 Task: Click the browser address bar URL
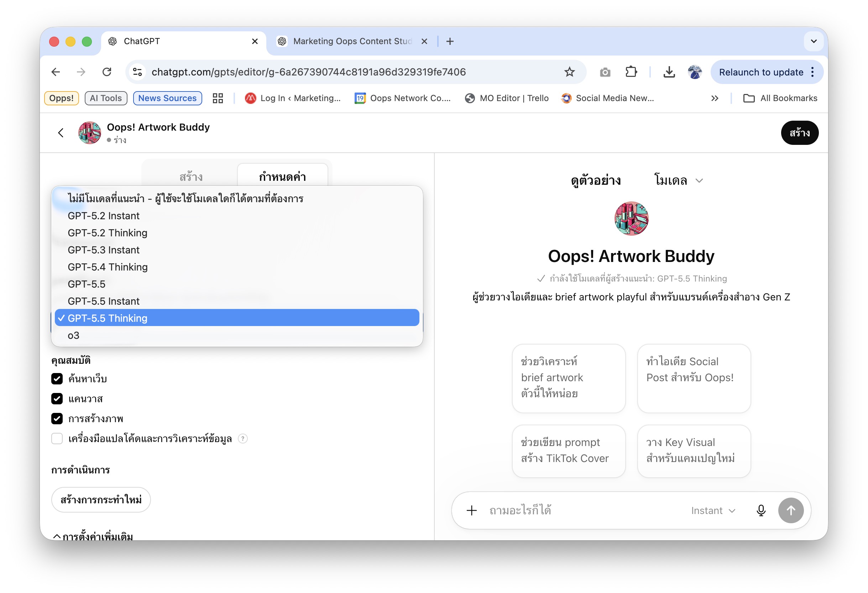coord(309,72)
